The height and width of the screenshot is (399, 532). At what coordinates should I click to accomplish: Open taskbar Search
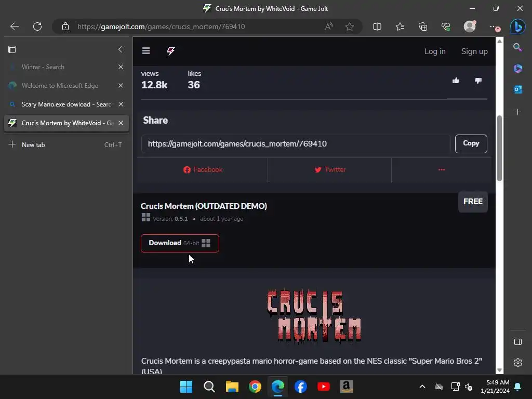click(209, 387)
